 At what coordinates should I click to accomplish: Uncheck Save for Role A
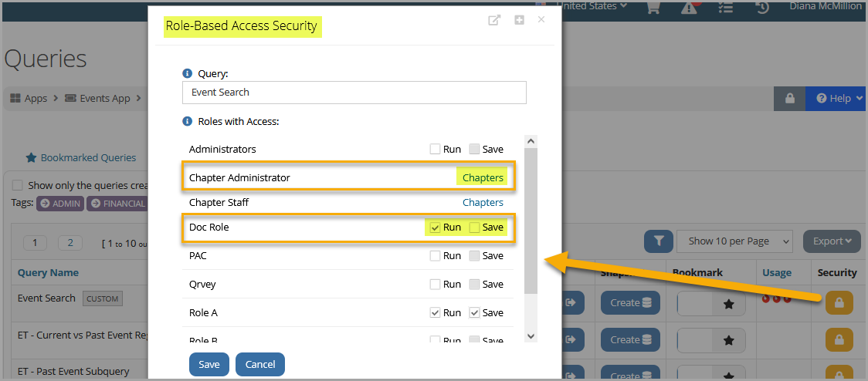474,312
